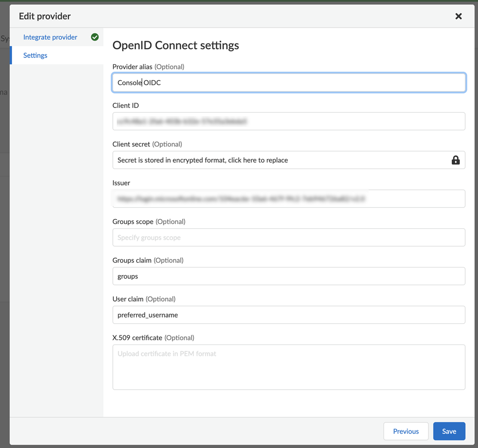Save the provider settings

(x=449, y=431)
